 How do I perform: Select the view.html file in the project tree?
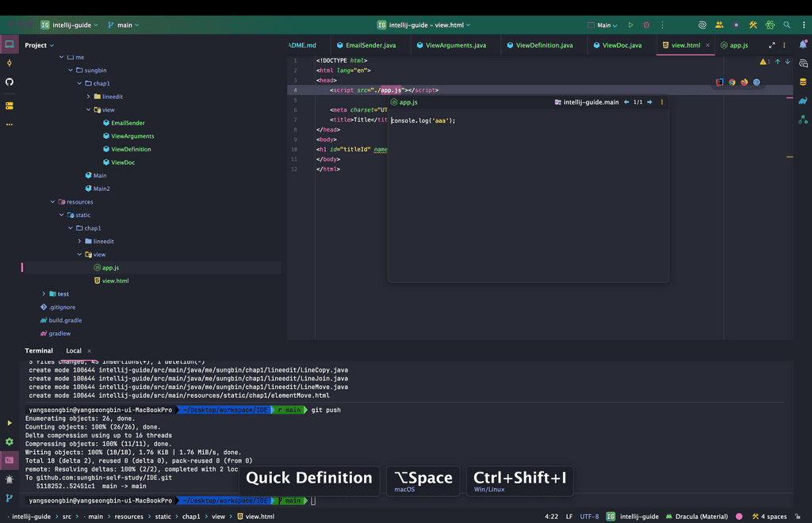[115, 281]
